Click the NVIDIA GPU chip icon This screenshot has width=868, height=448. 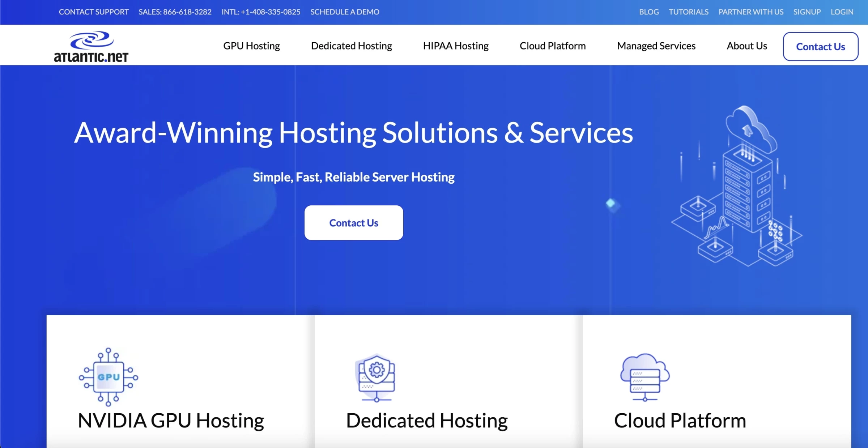[x=109, y=377]
